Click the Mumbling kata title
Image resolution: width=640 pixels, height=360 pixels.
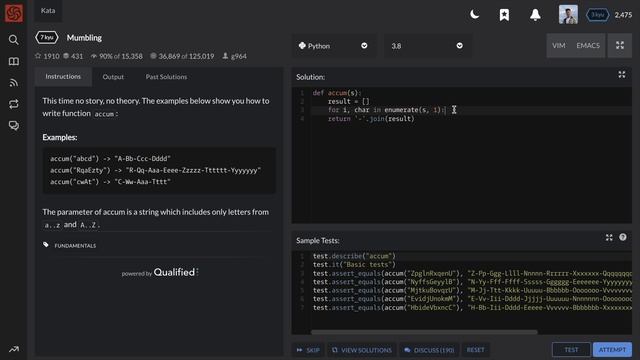click(84, 38)
